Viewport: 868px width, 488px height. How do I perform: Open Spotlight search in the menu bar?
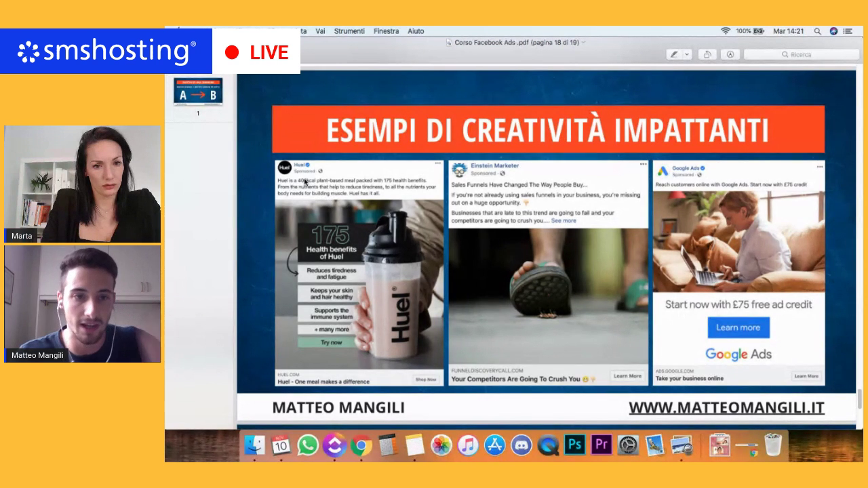817,31
